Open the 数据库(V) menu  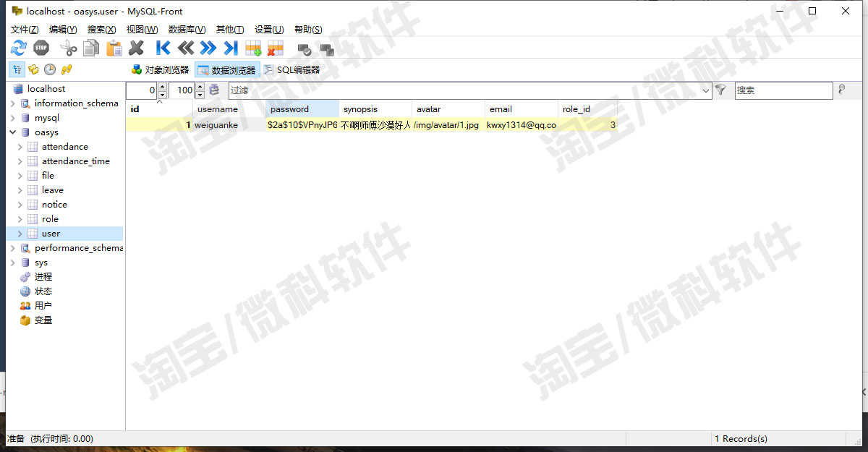(x=187, y=30)
